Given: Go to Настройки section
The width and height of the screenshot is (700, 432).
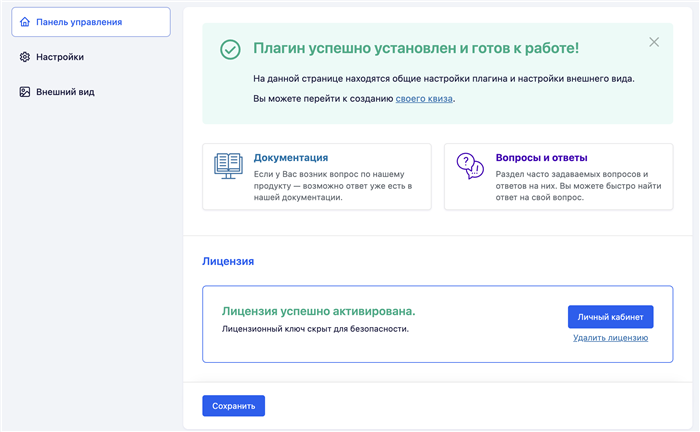Looking at the screenshot, I should click(60, 57).
